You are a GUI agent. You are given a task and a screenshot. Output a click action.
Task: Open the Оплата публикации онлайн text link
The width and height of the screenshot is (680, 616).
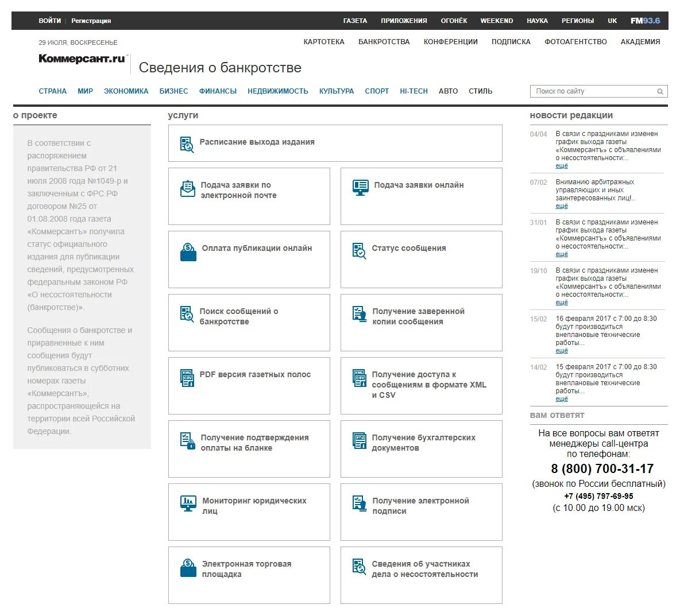point(257,248)
